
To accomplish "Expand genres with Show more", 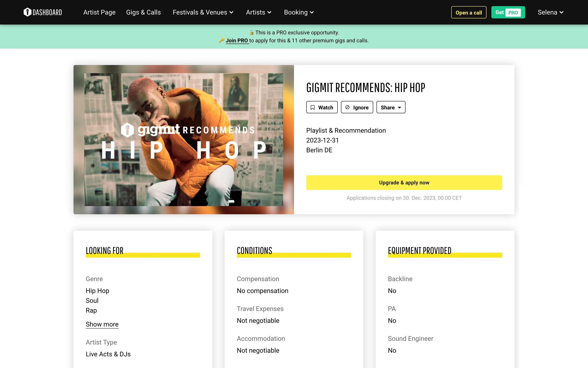I will point(102,324).
